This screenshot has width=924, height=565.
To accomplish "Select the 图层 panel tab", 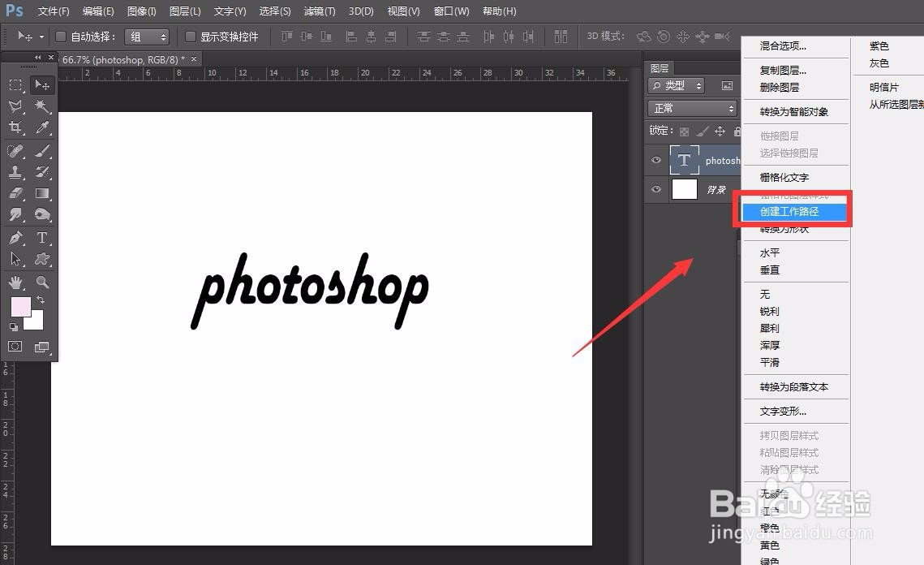I will 660,68.
